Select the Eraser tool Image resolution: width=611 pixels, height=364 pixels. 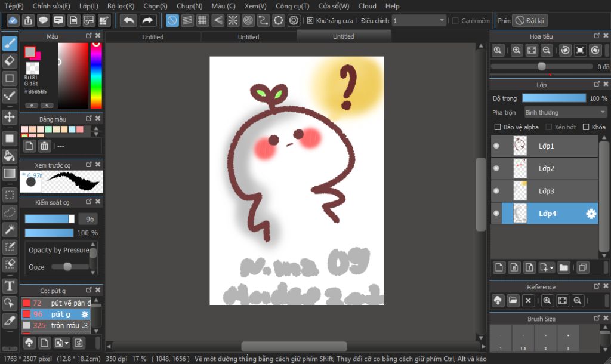[10, 61]
